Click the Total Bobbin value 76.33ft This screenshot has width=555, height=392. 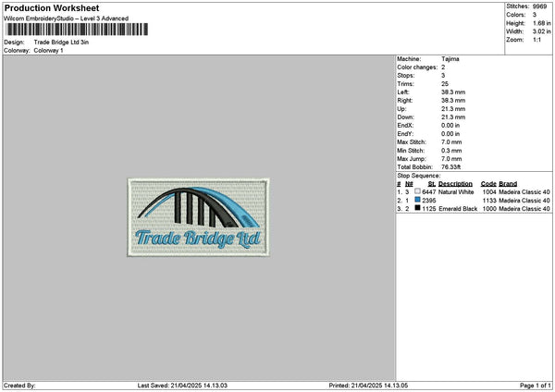pos(451,167)
